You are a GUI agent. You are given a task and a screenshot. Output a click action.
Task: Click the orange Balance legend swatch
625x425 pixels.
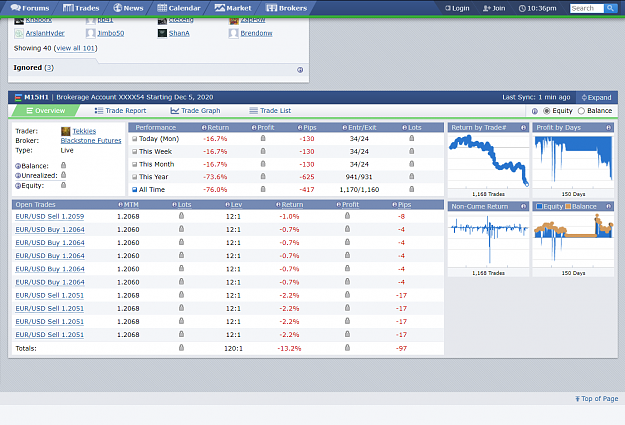[x=568, y=206]
